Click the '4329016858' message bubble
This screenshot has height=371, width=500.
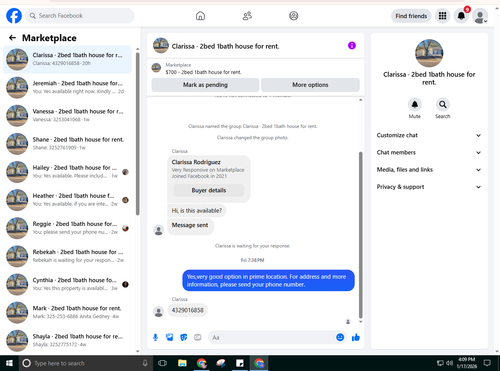(x=188, y=310)
